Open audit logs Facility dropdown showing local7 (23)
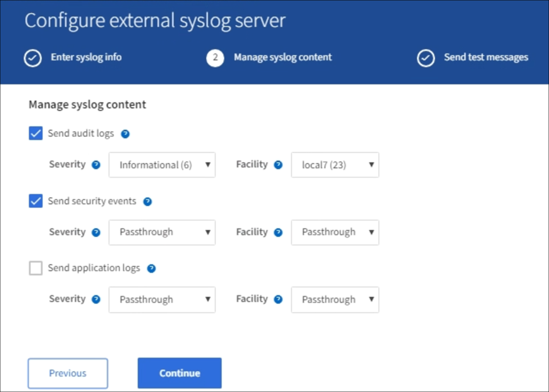 pyautogui.click(x=335, y=165)
